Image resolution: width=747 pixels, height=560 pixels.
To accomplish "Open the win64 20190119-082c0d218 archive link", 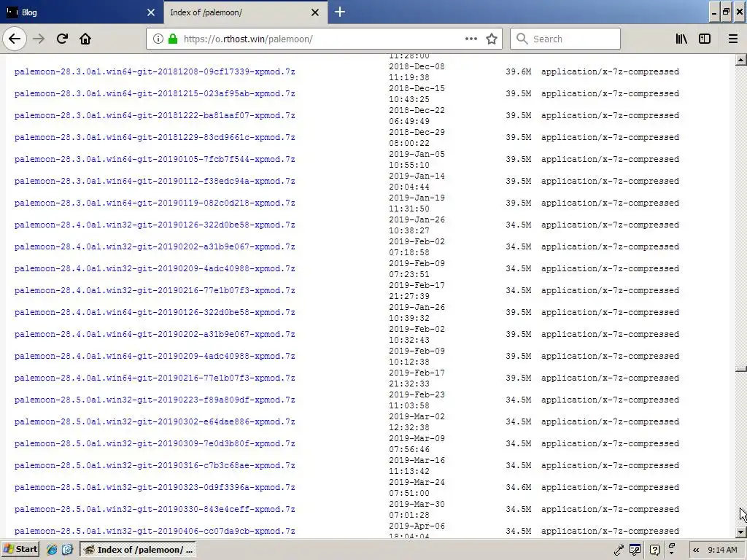I will 155,203.
